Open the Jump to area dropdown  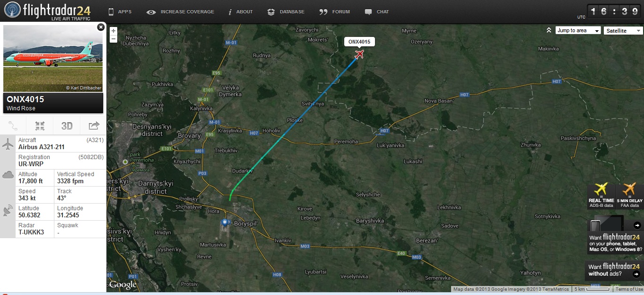point(578,30)
